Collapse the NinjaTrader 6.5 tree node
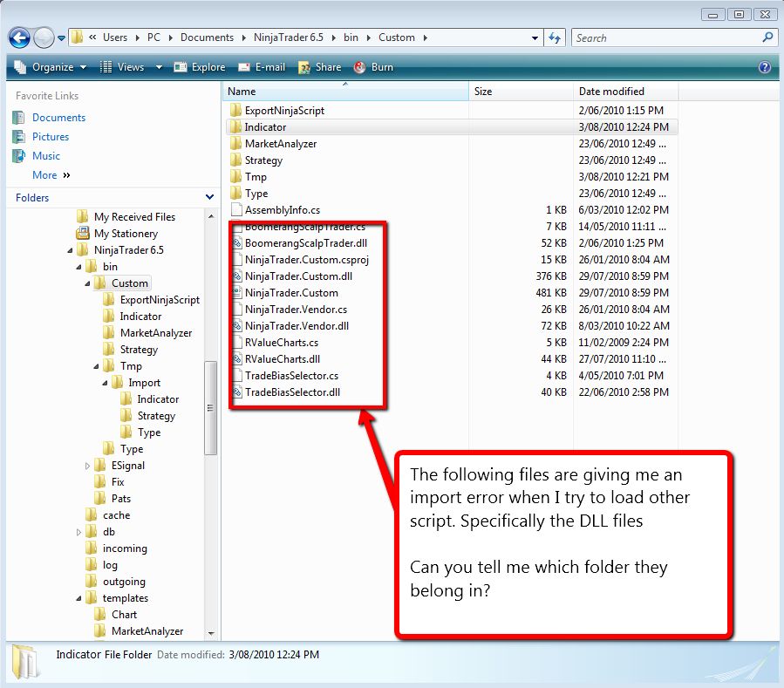This screenshot has width=784, height=688. coord(70,250)
